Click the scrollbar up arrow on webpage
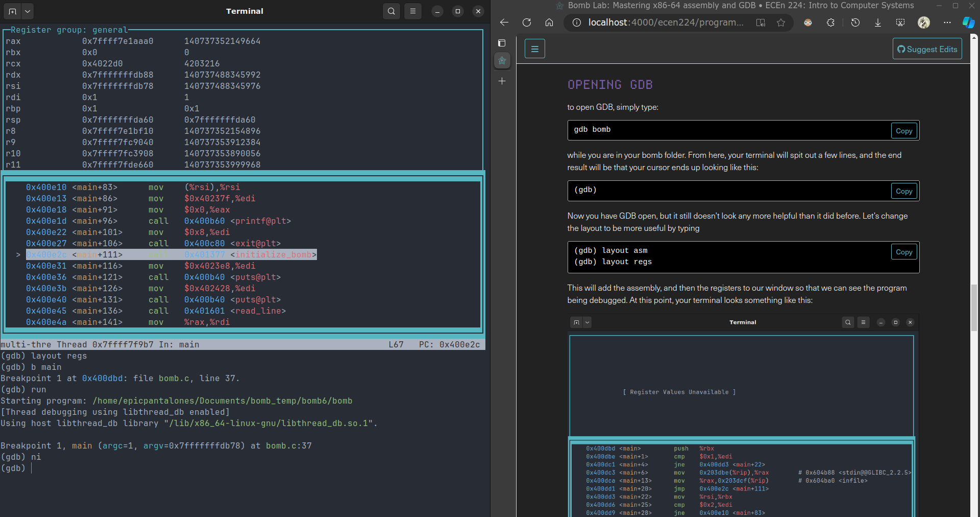 [x=974, y=37]
